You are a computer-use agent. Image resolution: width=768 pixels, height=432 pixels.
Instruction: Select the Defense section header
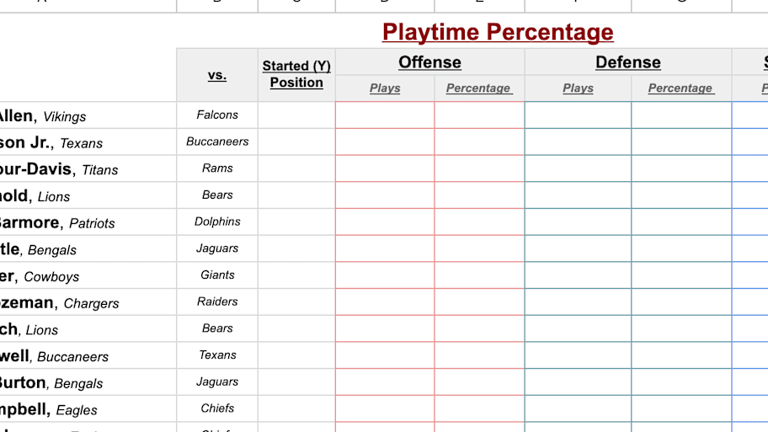point(627,62)
